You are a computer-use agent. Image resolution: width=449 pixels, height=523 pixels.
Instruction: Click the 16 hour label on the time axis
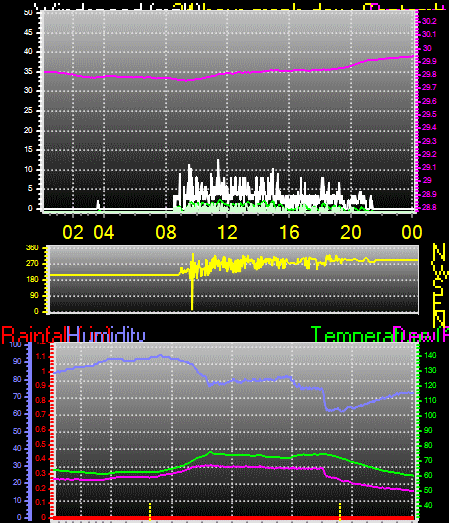pyautogui.click(x=289, y=232)
